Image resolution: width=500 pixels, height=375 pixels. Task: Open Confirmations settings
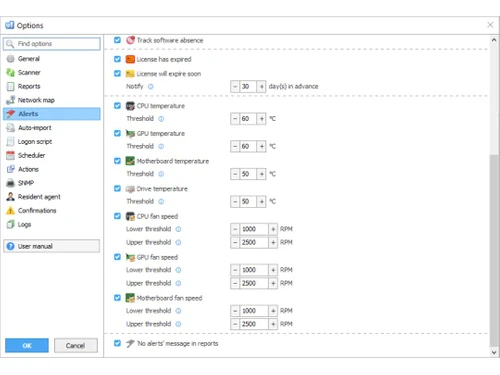click(x=52, y=211)
